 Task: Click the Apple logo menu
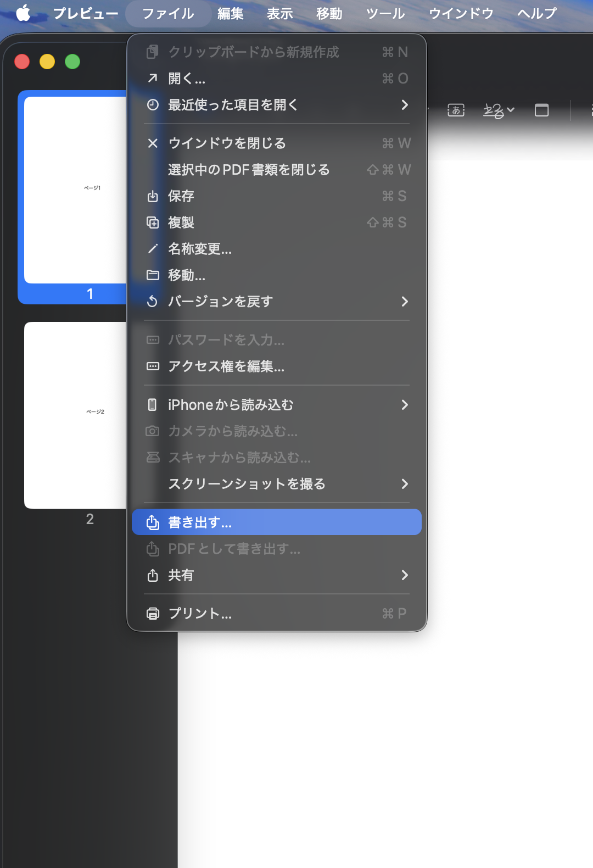coord(23,13)
